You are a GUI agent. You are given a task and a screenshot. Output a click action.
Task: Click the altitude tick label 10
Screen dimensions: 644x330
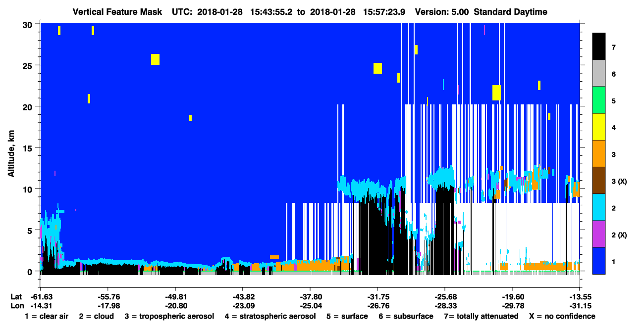click(x=29, y=189)
